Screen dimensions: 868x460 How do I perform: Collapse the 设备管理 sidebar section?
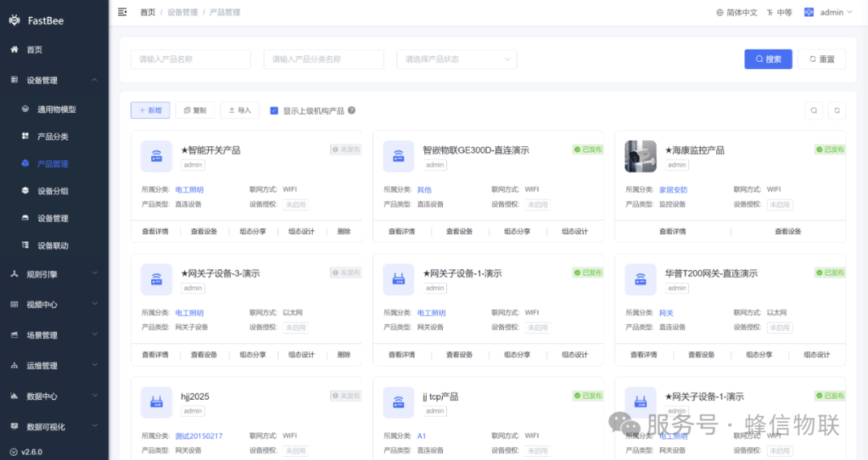click(x=55, y=80)
